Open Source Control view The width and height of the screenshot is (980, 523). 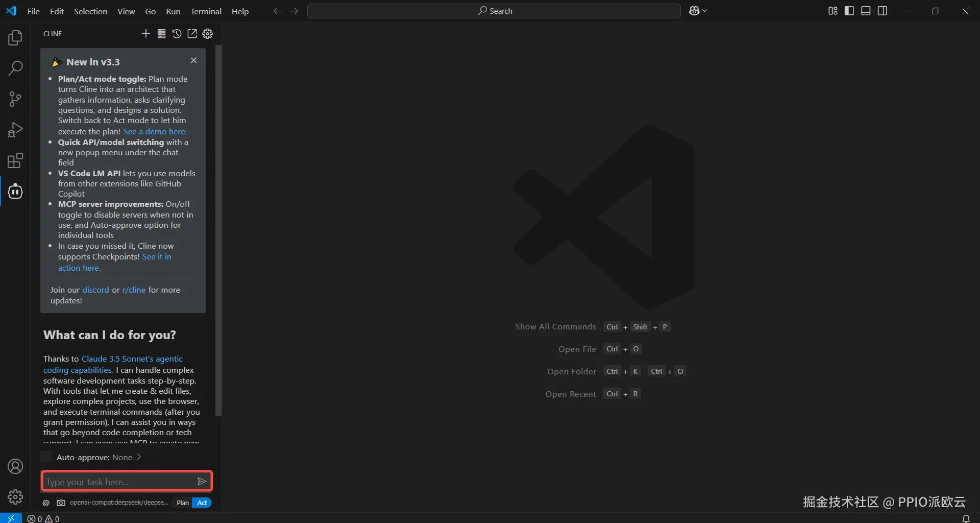tap(15, 99)
